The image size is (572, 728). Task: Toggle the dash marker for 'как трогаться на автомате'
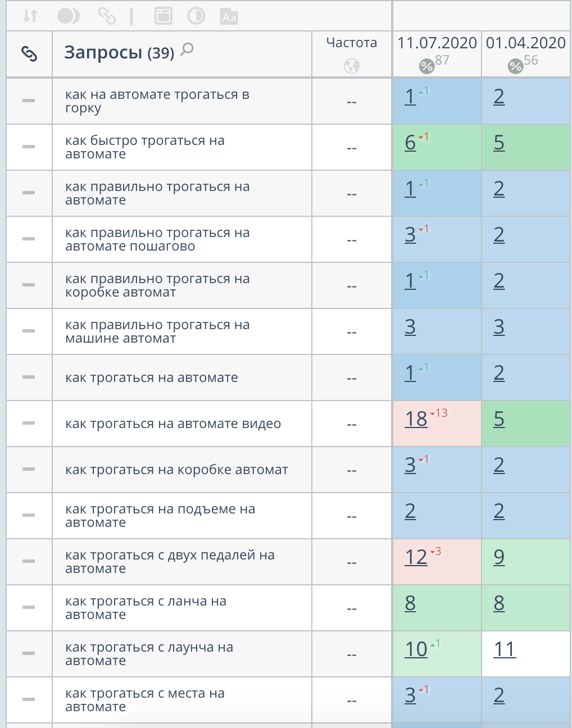(29, 377)
